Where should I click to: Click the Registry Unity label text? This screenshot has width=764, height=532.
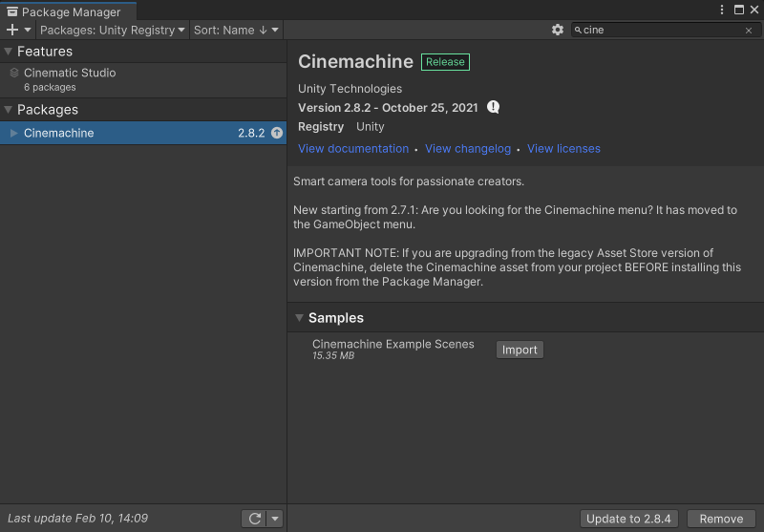tap(341, 127)
